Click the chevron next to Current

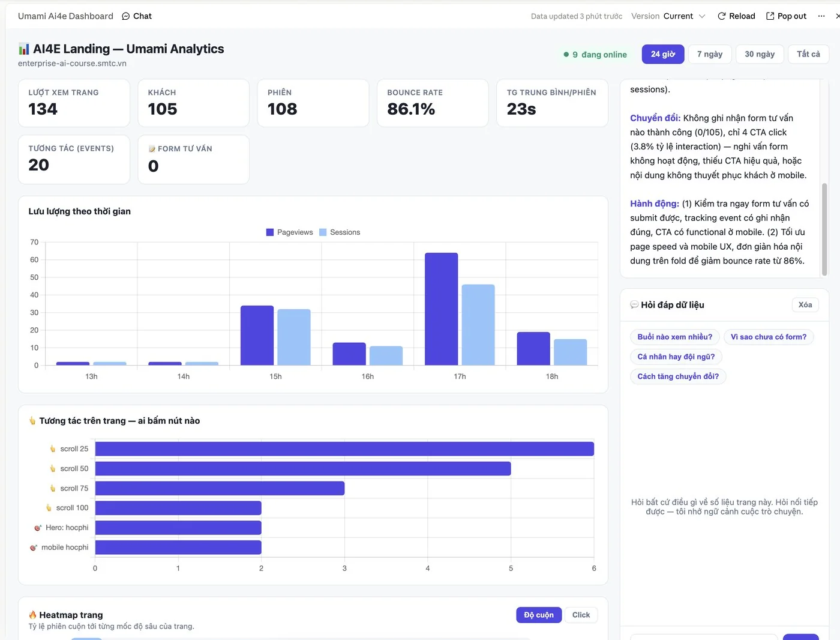(702, 16)
